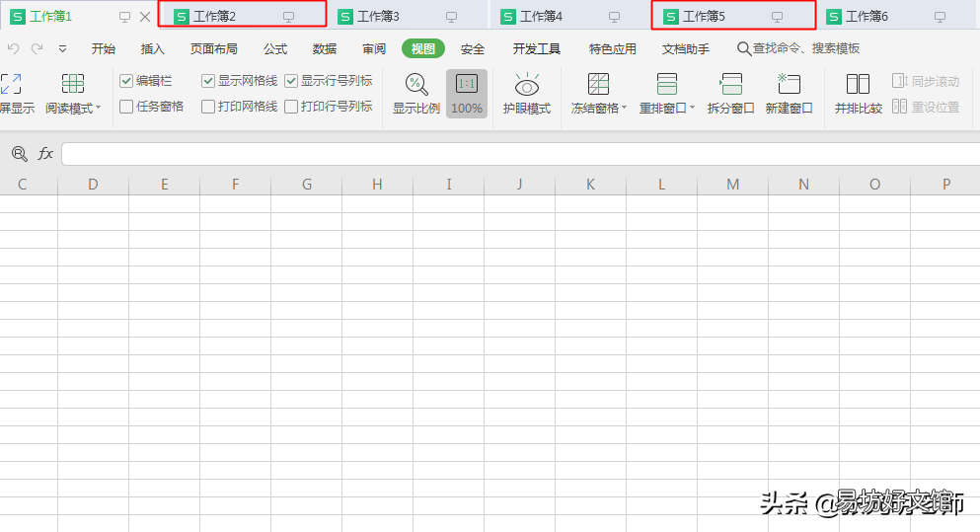This screenshot has height=532, width=980.
Task: Click the monitor icon on 工作簿4 tab
Action: (615, 17)
